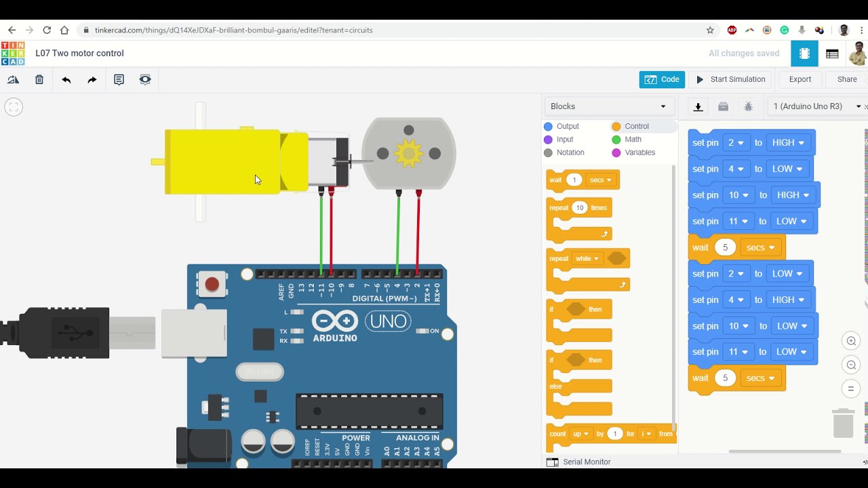Click Start Simulation
The image size is (868, 488).
(730, 79)
